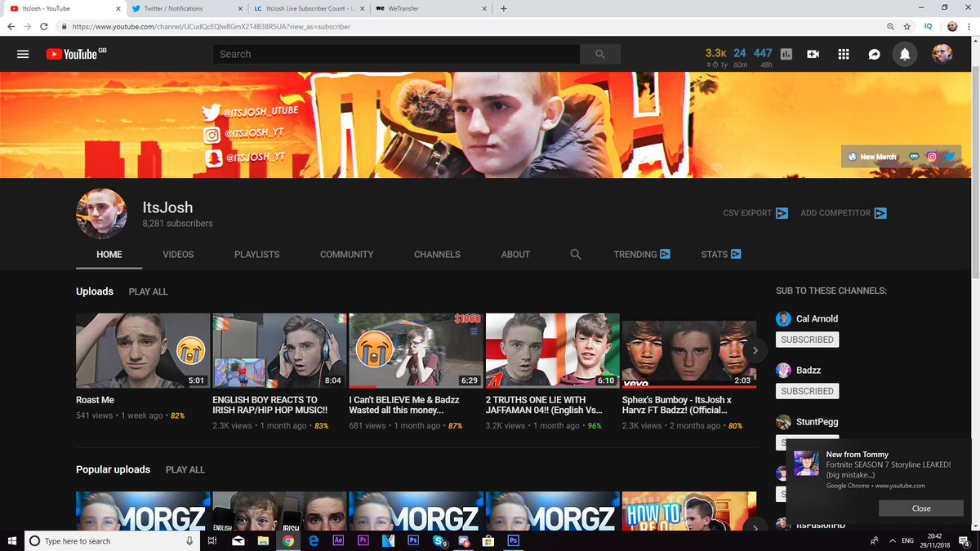This screenshot has height=551, width=980.
Task: Click the Uploads section heading
Action: coord(95,291)
